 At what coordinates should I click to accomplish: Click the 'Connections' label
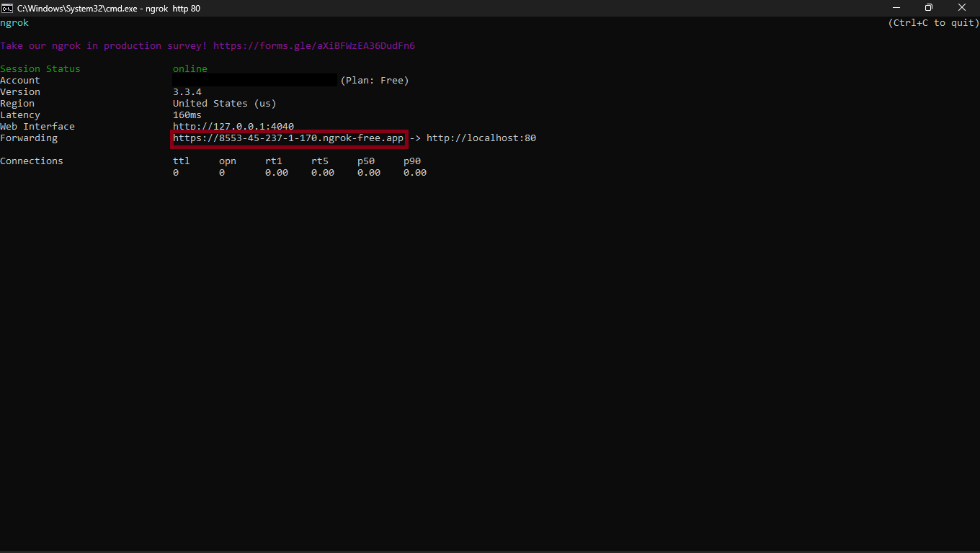point(32,161)
